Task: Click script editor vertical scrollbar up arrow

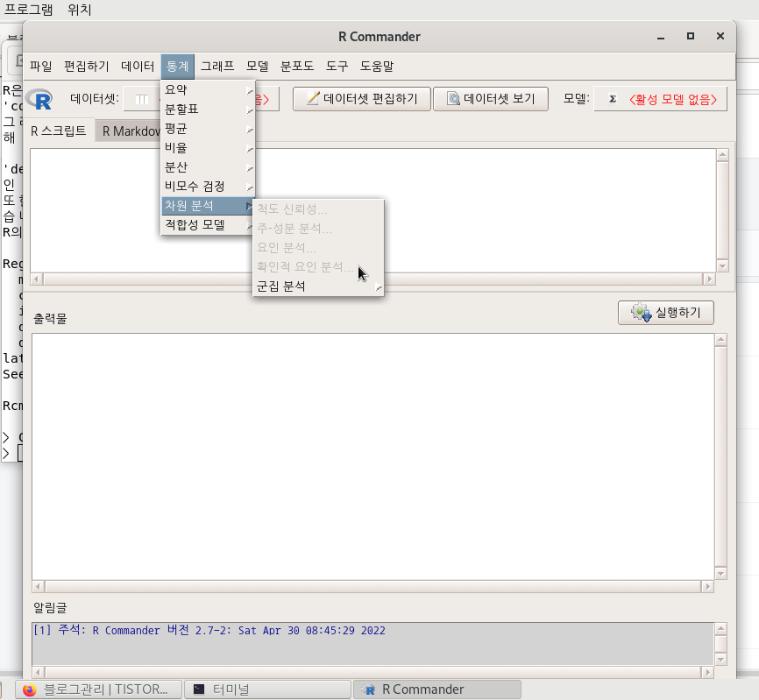Action: pyautogui.click(x=723, y=155)
